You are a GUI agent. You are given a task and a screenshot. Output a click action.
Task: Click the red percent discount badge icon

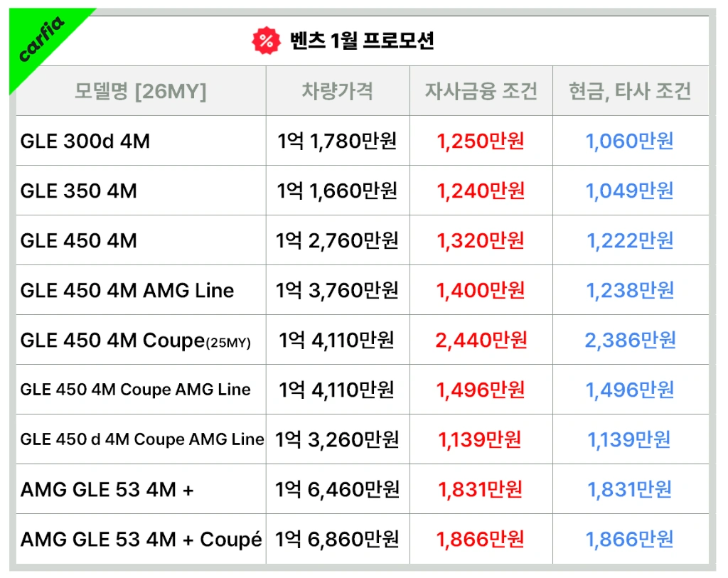click(x=266, y=41)
